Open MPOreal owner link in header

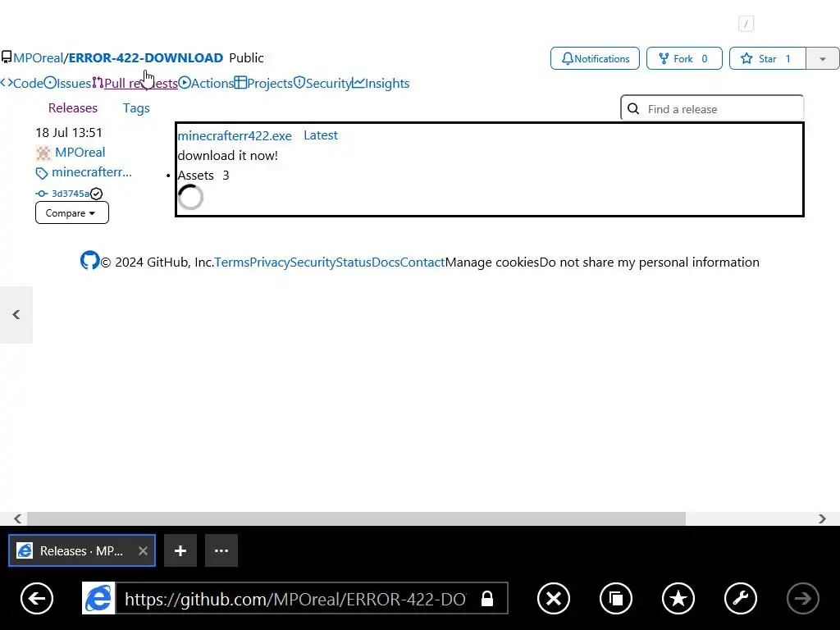[x=38, y=57]
